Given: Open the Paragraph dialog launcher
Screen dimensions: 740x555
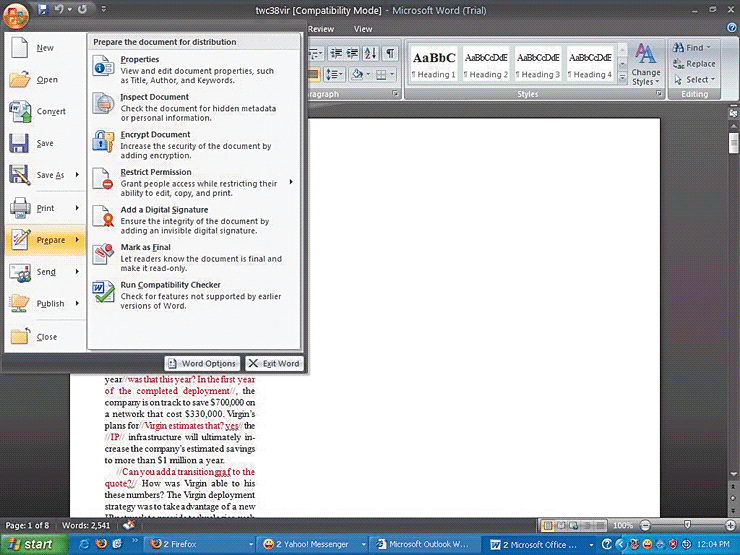Looking at the screenshot, I should (x=395, y=94).
